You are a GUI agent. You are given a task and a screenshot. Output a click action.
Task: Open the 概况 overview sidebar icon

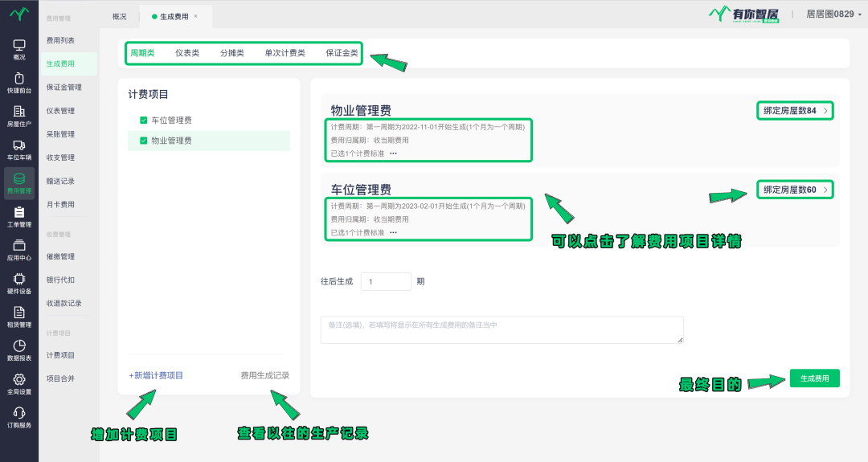coord(19,46)
